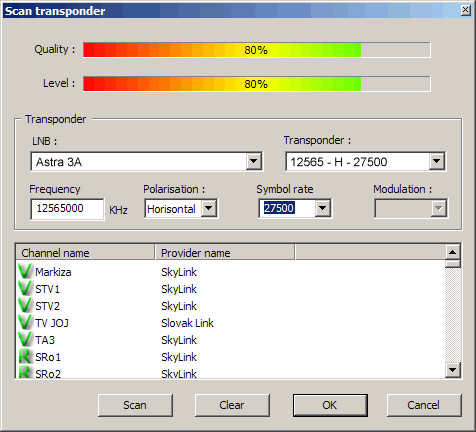
Task: Click the green V icon beside STV2
Action: [25, 305]
